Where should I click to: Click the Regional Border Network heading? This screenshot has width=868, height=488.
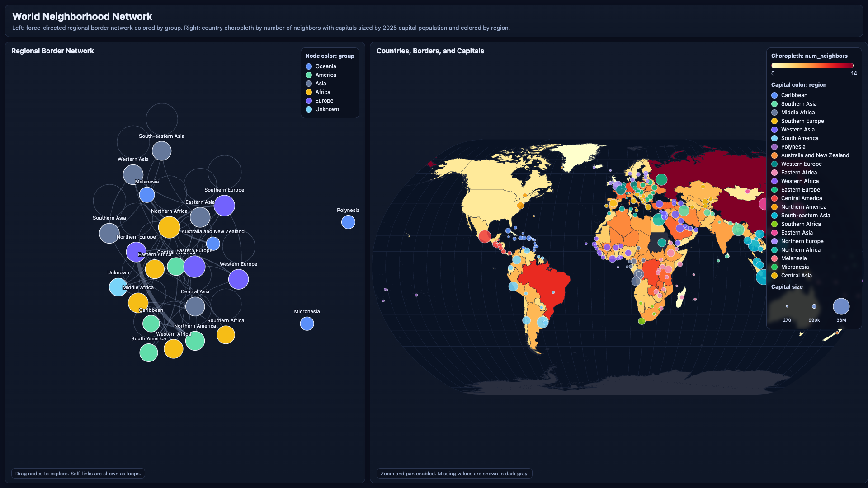52,51
